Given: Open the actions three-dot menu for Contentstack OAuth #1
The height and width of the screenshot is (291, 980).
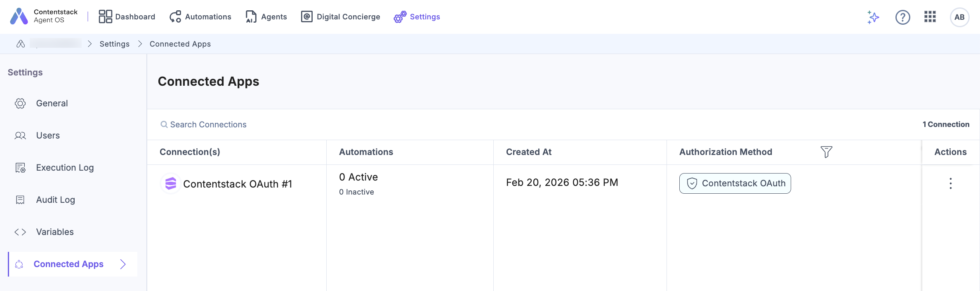Looking at the screenshot, I should (x=950, y=183).
